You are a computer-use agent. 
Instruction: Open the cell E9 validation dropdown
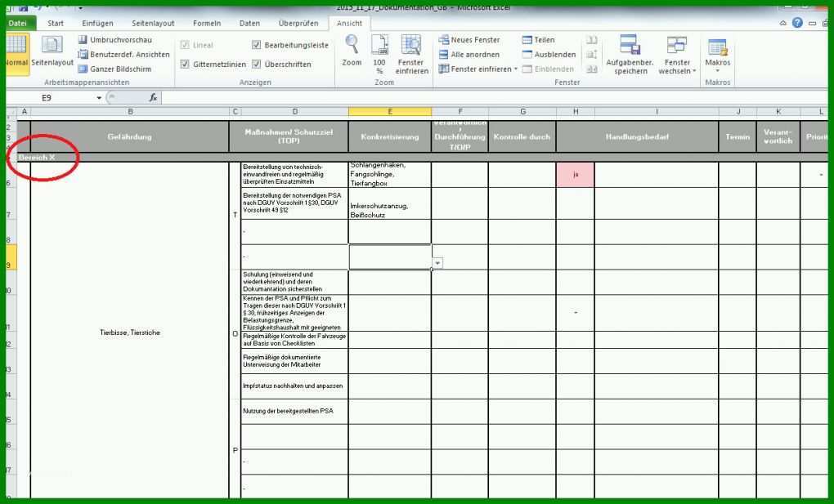437,263
